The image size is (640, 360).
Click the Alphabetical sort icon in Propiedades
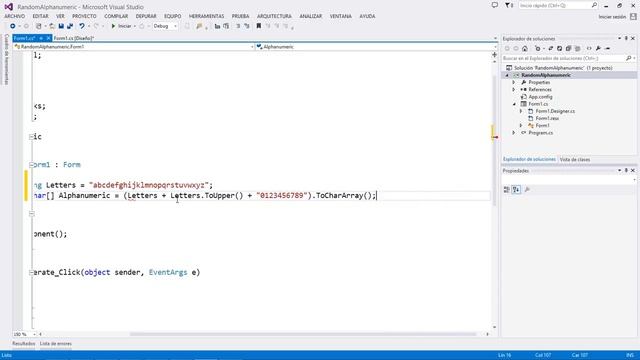[516, 190]
